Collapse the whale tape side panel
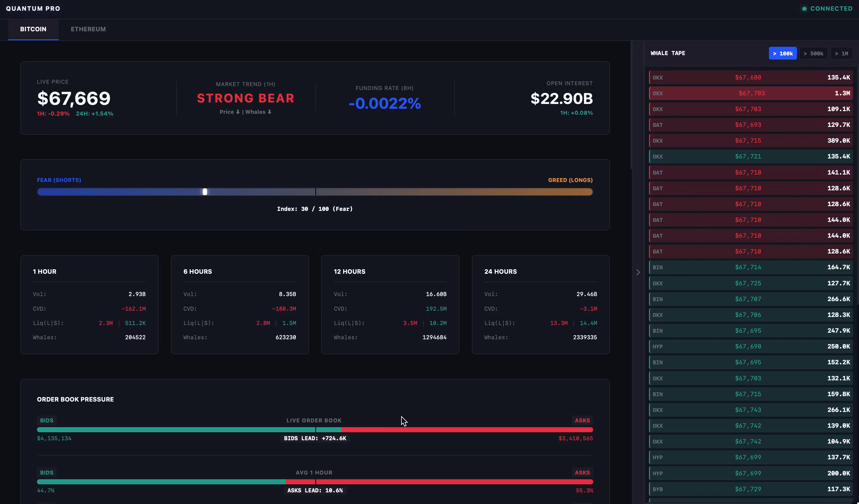The height and width of the screenshot is (504, 859). pos(638,272)
